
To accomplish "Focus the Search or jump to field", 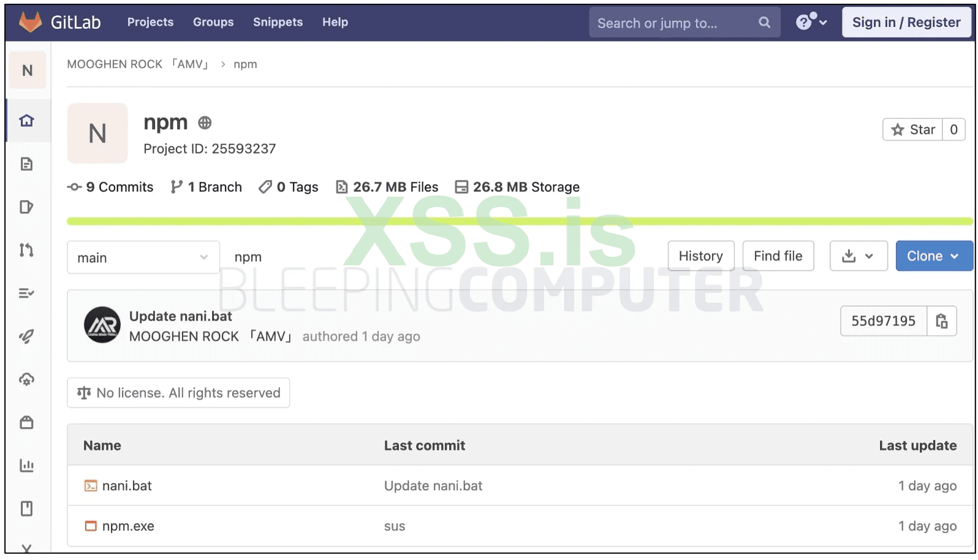I will coord(685,23).
